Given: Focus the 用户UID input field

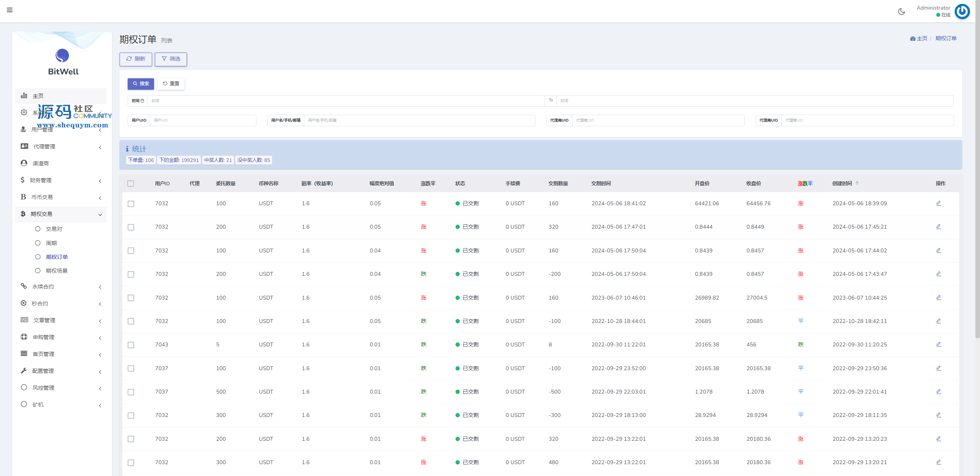Looking at the screenshot, I should (x=203, y=120).
